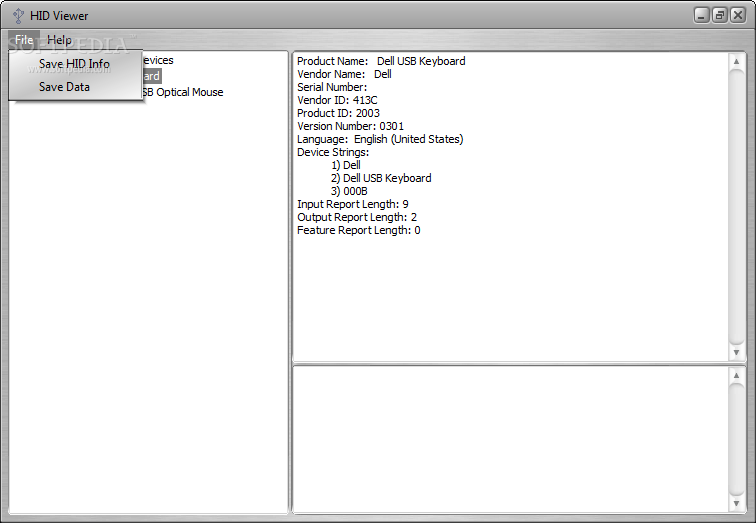
Task: Click up arrow of device info scrollbar
Action: tap(736, 62)
